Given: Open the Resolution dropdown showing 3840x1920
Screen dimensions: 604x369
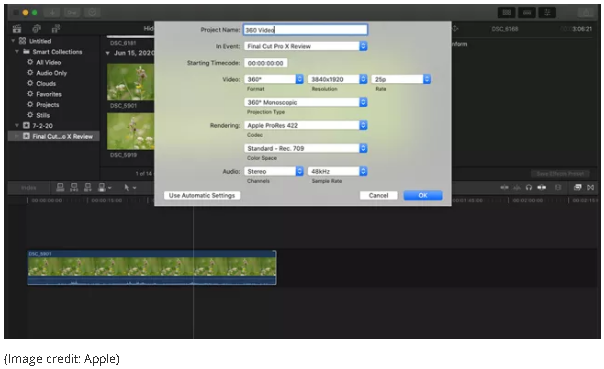Looking at the screenshot, I should pyautogui.click(x=337, y=79).
